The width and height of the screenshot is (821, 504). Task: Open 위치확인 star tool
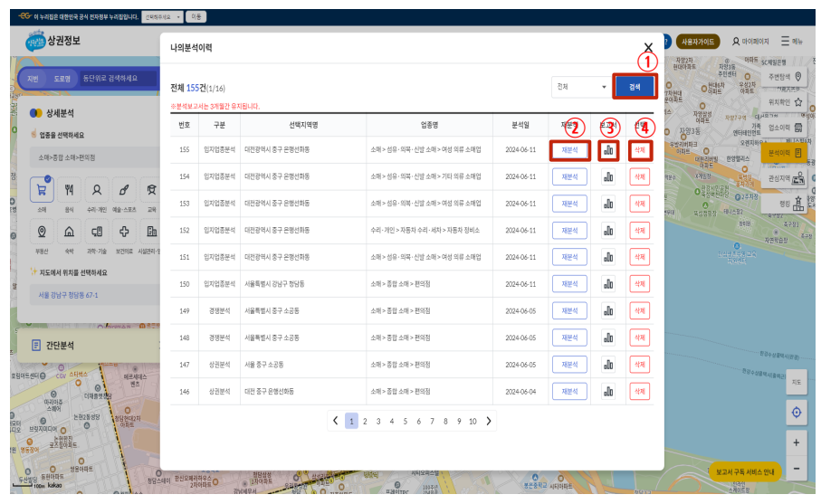[x=785, y=102]
